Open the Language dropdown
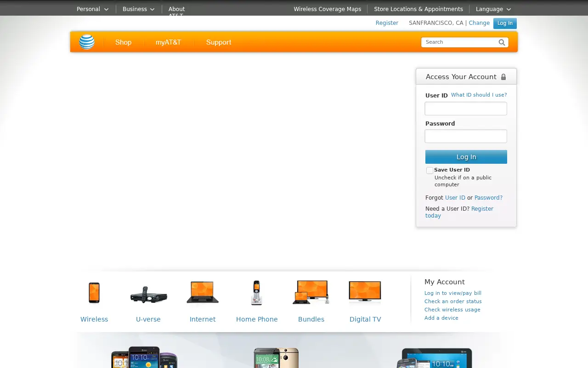The image size is (588, 368). pos(493,9)
